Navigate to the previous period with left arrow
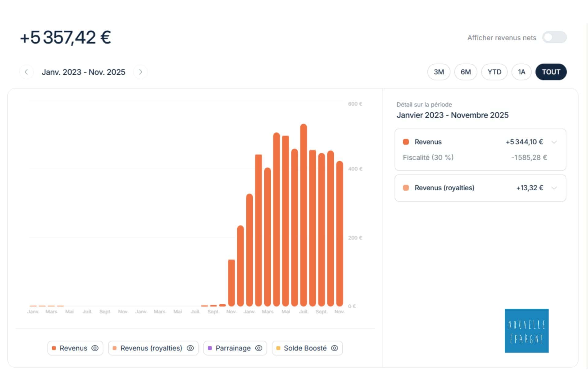The height and width of the screenshot is (392, 588). 27,72
